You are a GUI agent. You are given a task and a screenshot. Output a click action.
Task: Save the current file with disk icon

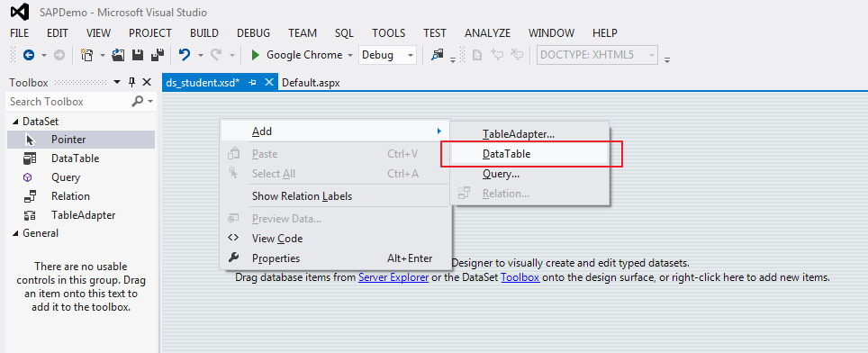tap(138, 55)
